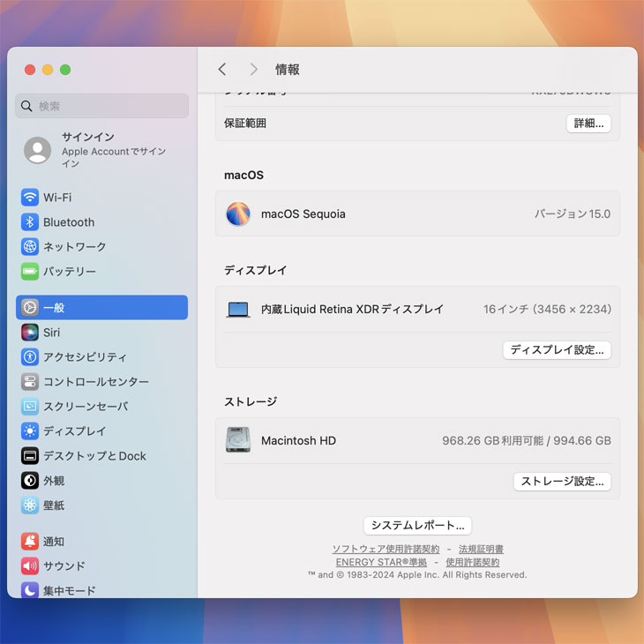Click the バージョン15.0 text
Image resolution: width=644 pixels, height=644 pixels.
[x=573, y=214]
